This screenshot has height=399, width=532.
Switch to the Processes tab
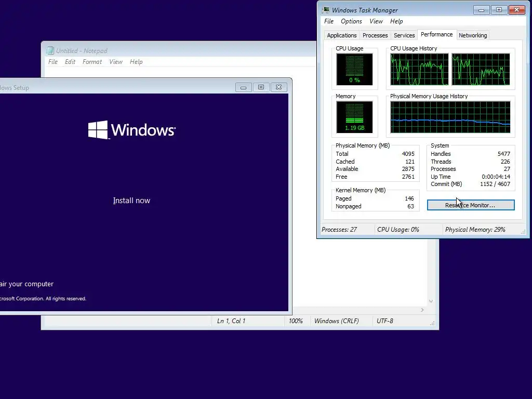(x=375, y=35)
